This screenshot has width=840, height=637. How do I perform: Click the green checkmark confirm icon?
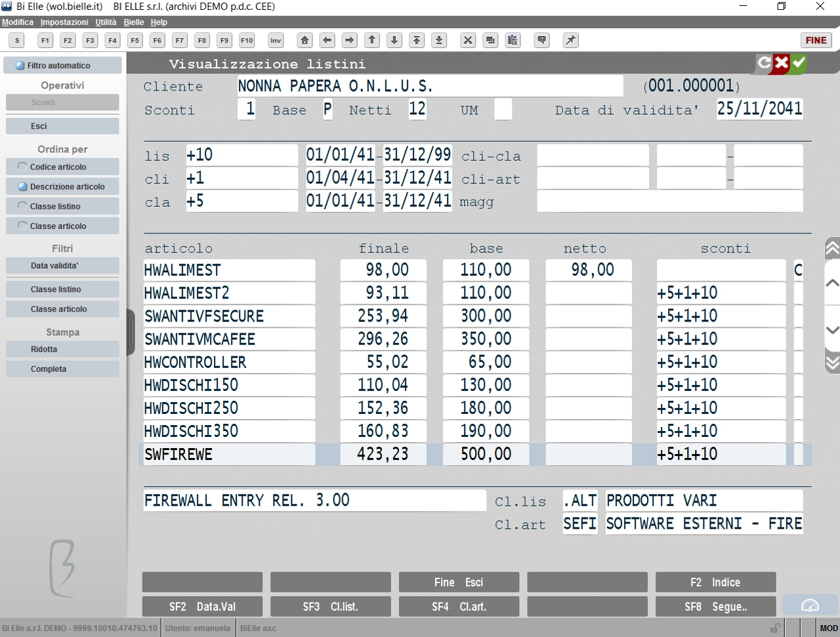(x=799, y=64)
